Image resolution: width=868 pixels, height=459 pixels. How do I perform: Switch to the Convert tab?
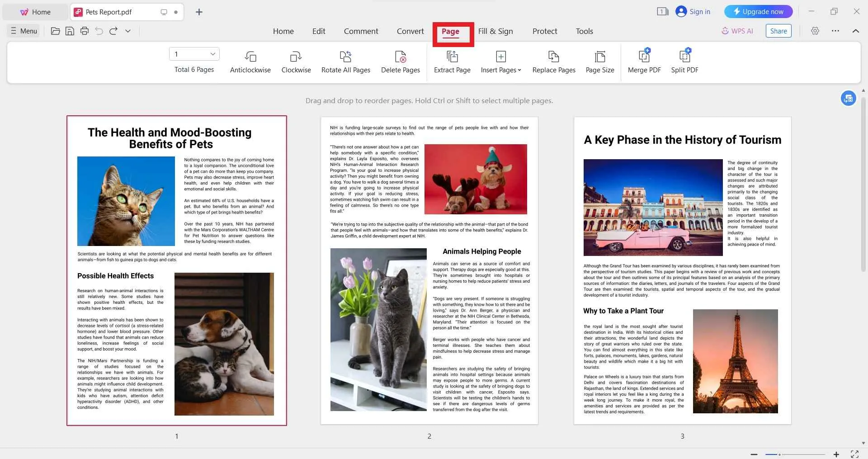(410, 31)
